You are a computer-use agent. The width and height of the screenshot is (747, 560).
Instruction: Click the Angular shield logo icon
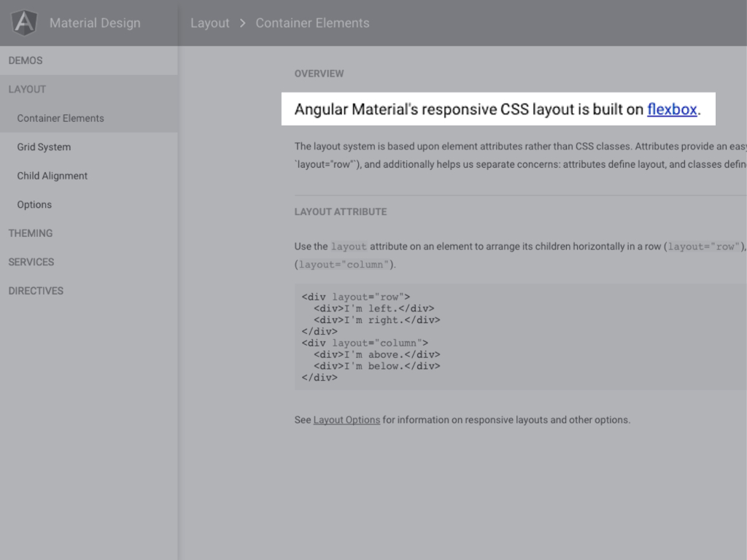point(24,23)
